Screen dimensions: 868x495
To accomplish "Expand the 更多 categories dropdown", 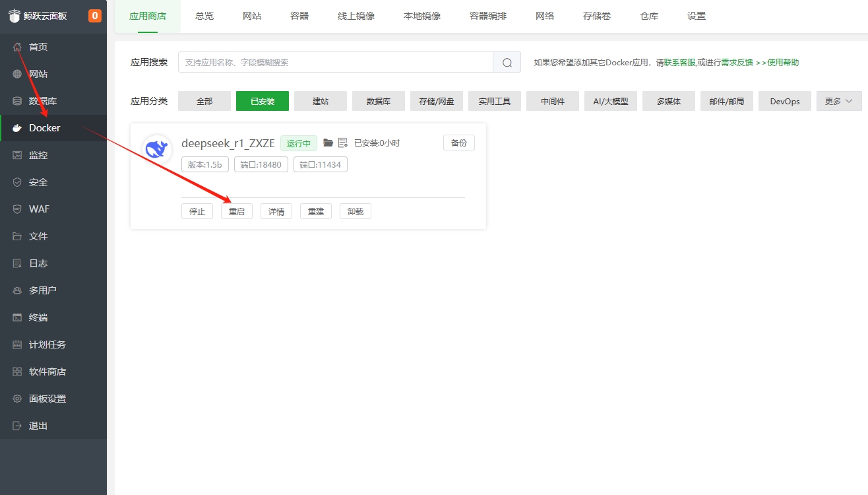I will pos(839,101).
